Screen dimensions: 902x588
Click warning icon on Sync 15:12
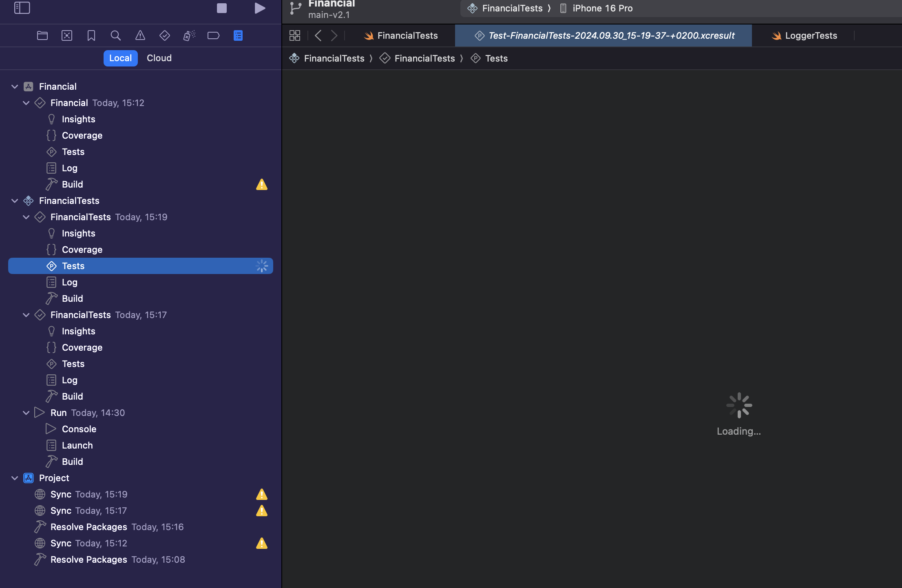pos(262,544)
